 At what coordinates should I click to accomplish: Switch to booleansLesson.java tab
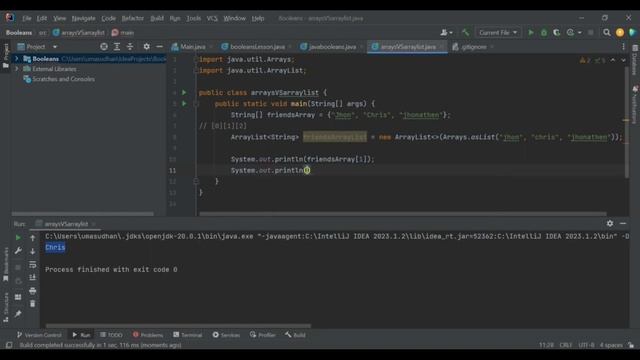257,47
